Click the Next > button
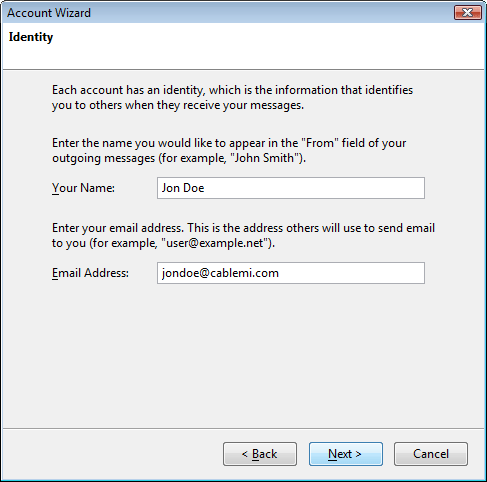This screenshot has width=487, height=482. (x=346, y=454)
